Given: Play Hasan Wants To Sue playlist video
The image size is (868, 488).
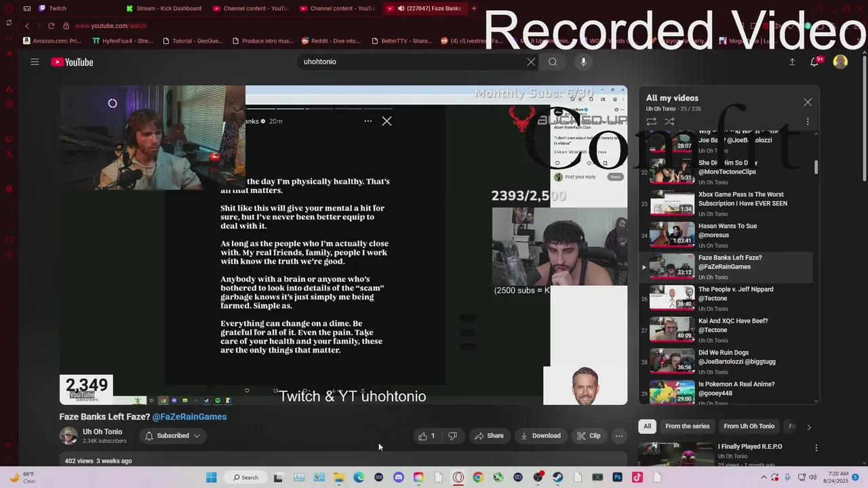Looking at the screenshot, I should pyautogui.click(x=726, y=235).
